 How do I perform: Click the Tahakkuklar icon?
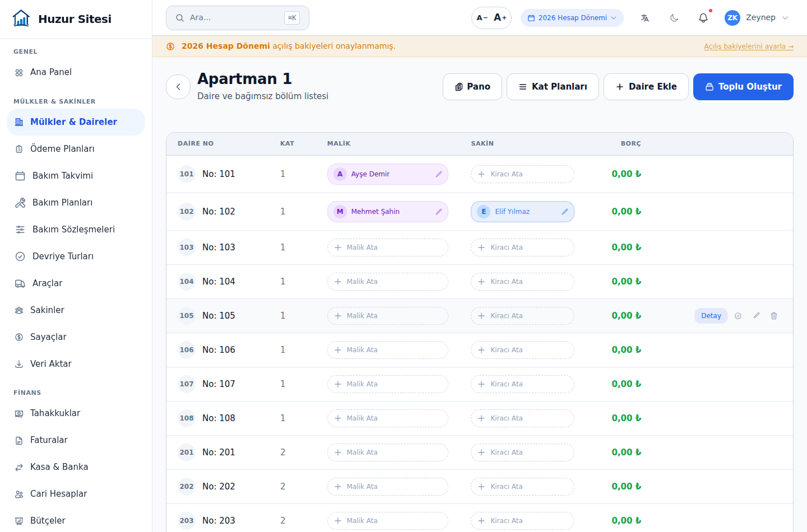click(x=19, y=413)
